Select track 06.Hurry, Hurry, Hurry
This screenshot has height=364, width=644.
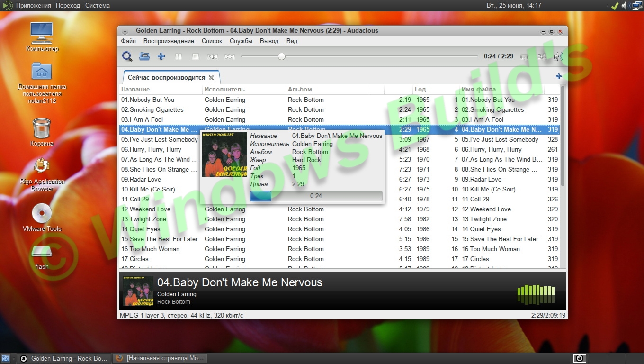tap(340, 149)
